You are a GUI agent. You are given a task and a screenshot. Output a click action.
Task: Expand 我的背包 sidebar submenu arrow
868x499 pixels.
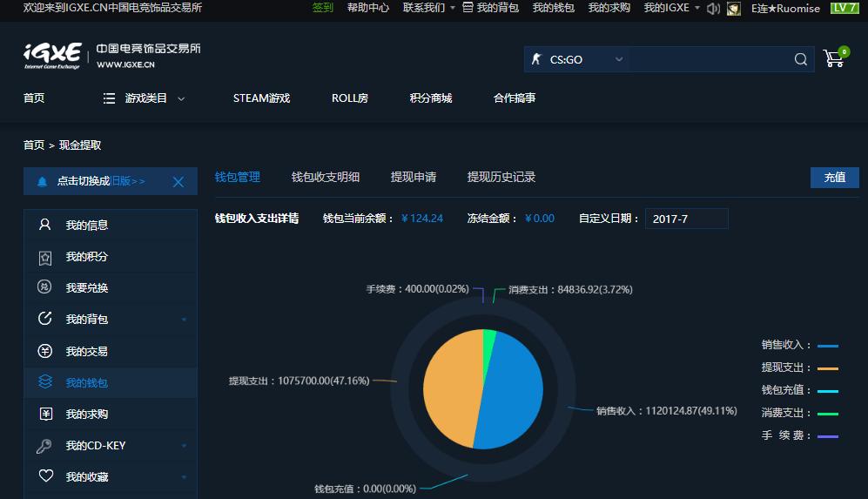184,320
